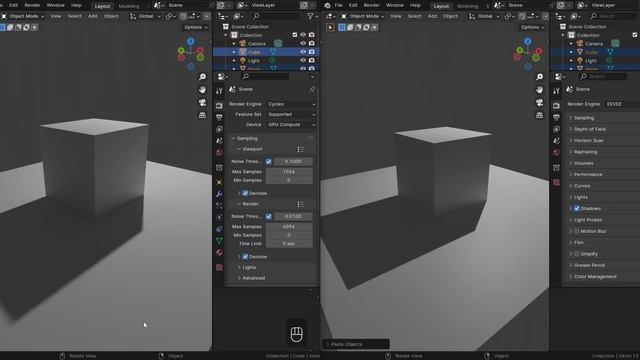Viewport: 640px width, 360px height.
Task: Toggle Collection exclude checkbox in left outliner
Action: pos(295,35)
